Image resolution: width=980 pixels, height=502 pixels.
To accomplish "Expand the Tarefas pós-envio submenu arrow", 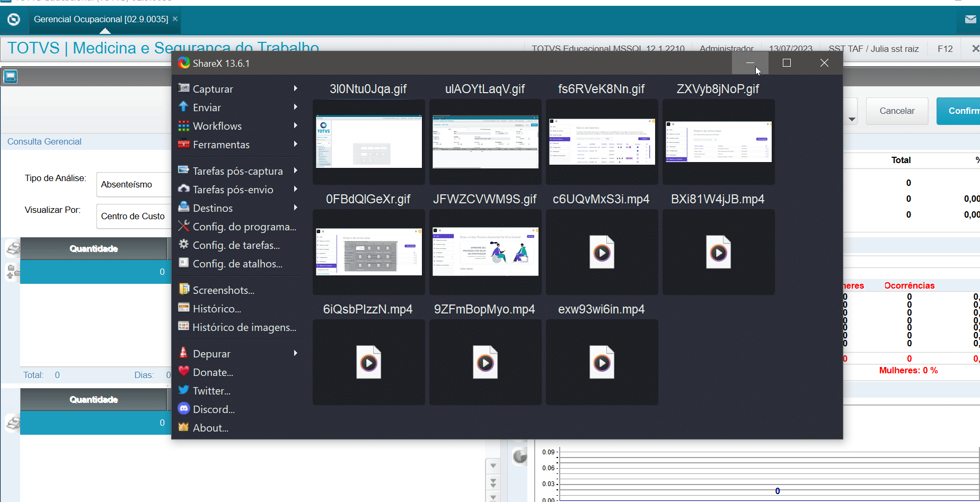I will [x=296, y=189].
